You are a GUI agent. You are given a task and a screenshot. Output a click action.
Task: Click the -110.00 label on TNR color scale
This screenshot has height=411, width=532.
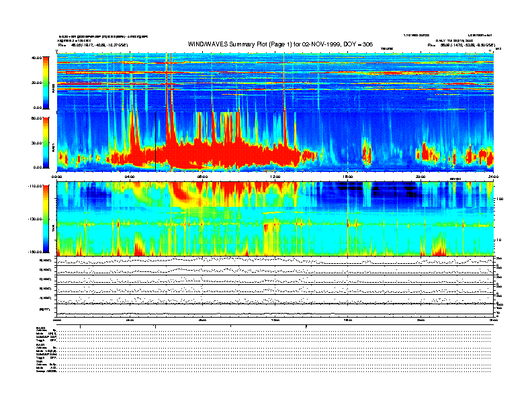tap(35, 186)
